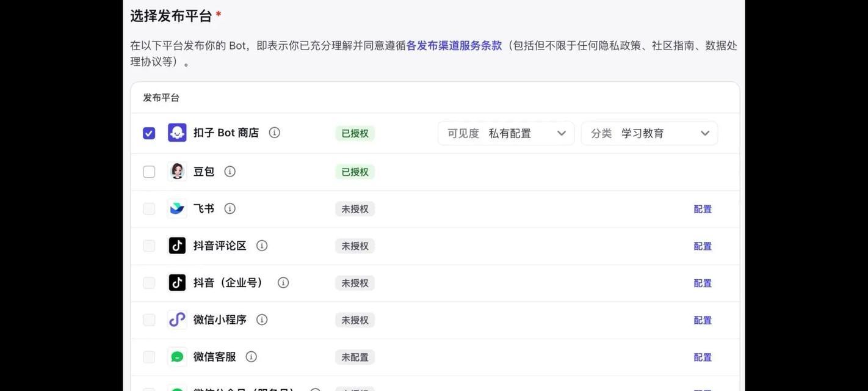
Task: Click 配置 link for 微信客服
Action: tap(703, 357)
